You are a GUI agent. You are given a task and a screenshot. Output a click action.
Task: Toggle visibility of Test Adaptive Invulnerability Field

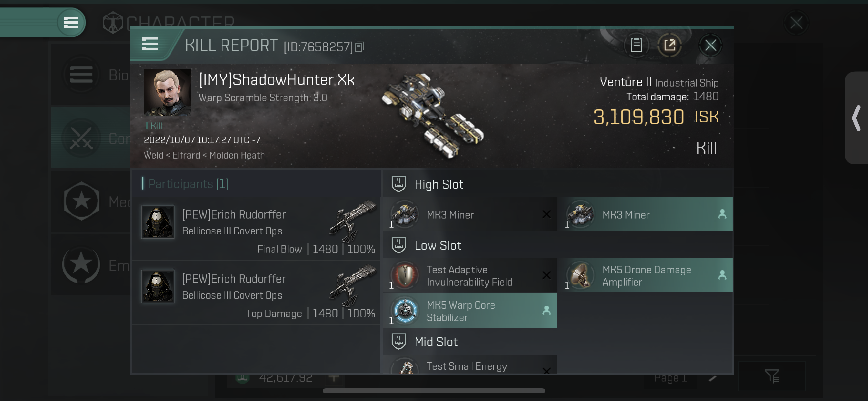click(547, 275)
